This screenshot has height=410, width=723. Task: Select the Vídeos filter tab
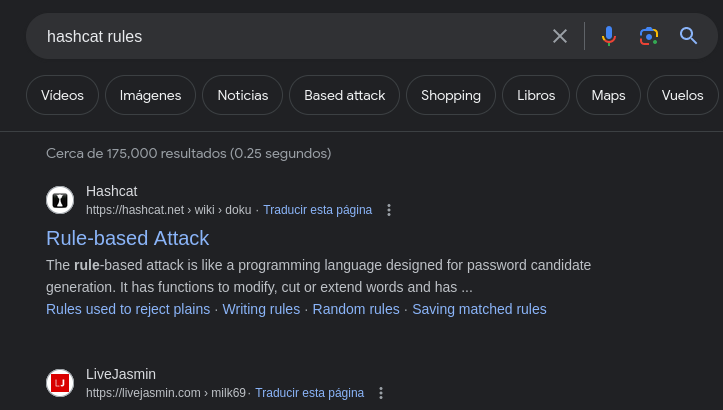[x=62, y=96]
